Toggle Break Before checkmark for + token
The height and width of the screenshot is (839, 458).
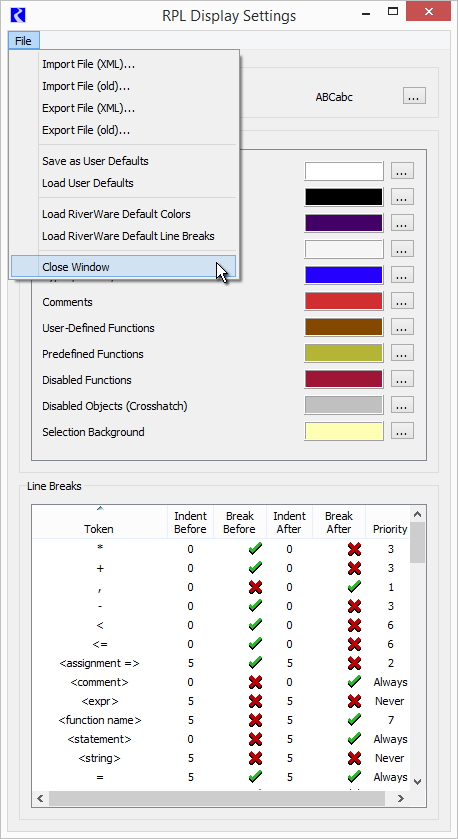click(256, 568)
